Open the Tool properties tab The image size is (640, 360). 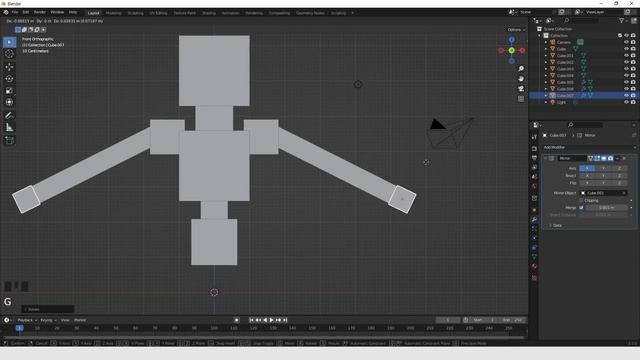pyautogui.click(x=535, y=137)
